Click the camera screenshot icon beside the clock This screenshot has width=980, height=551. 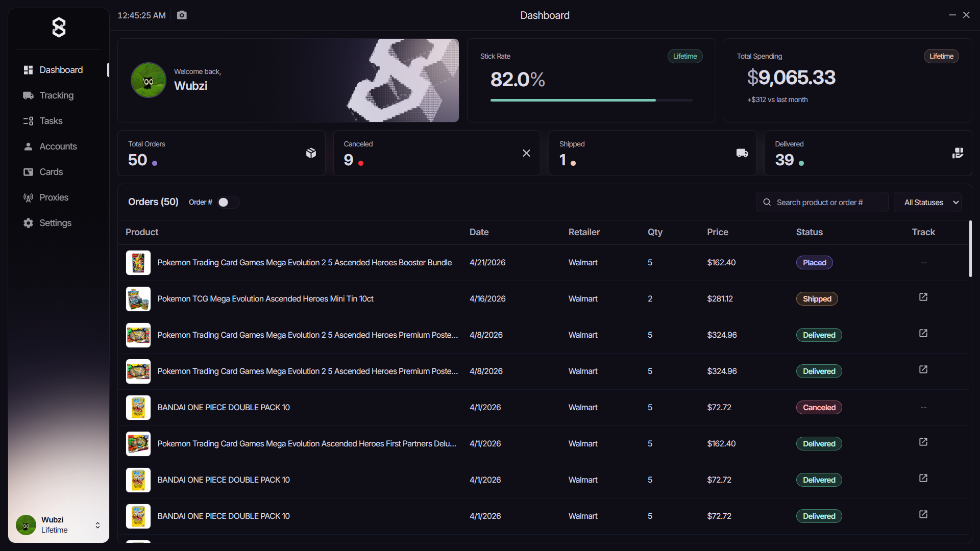182,15
